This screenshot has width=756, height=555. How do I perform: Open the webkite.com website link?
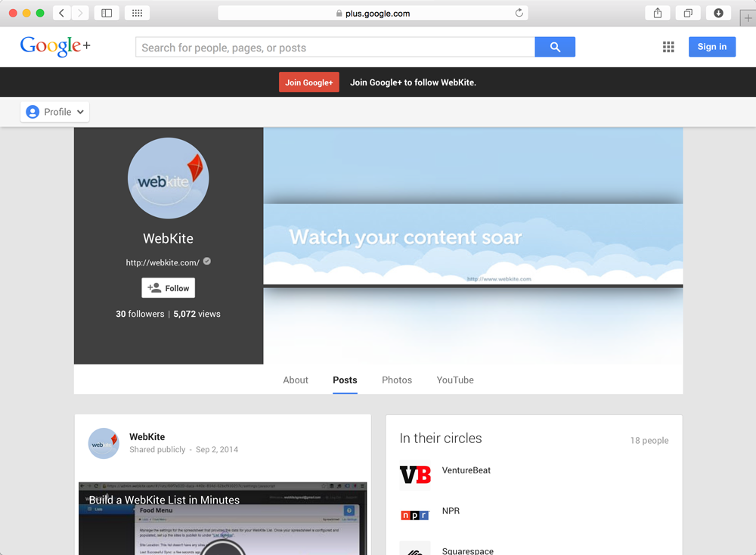[163, 263]
